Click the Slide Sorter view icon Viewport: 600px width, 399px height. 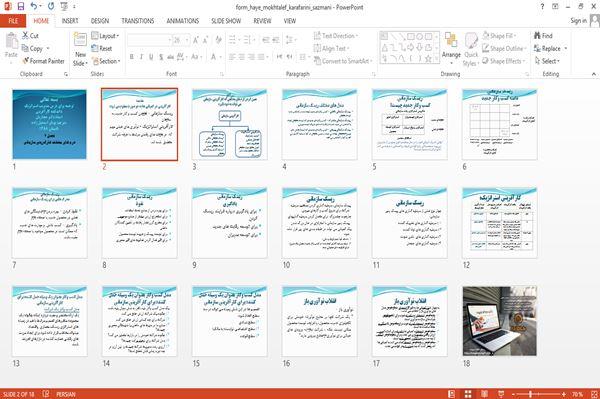click(468, 394)
